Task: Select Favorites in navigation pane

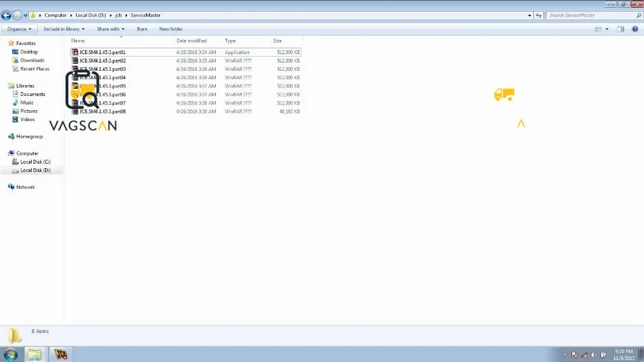Action: (26, 43)
